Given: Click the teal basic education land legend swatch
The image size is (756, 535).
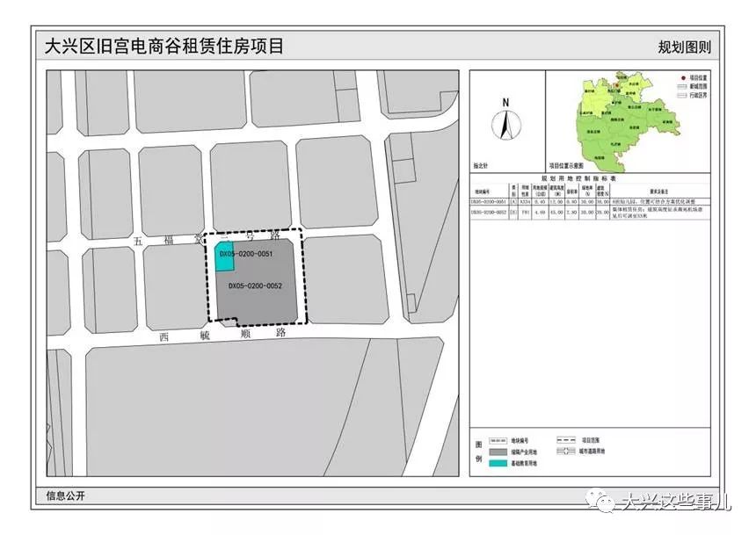Looking at the screenshot, I should pos(498,463).
